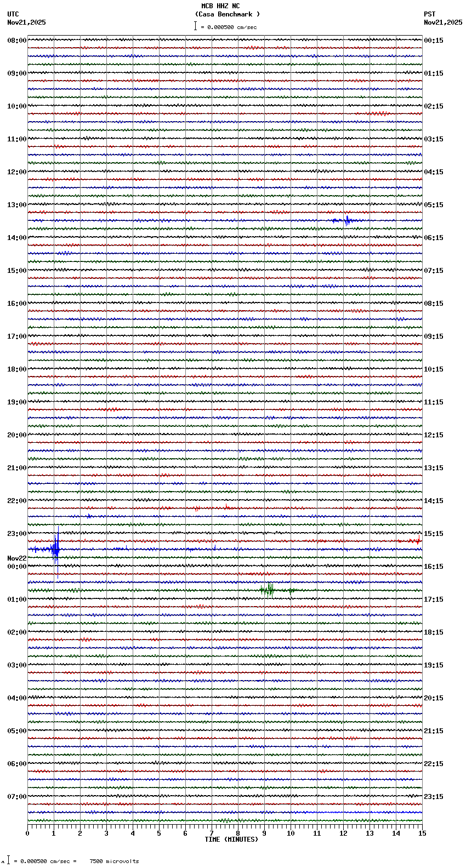Click the scale bar symbol beside the top scale label
This screenshot has height=868, width=466.
pyautogui.click(x=195, y=26)
